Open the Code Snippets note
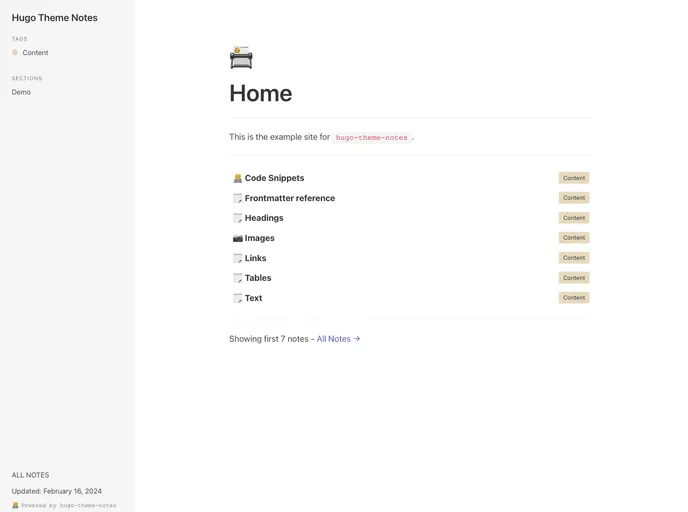The width and height of the screenshot is (688, 512). point(274,178)
